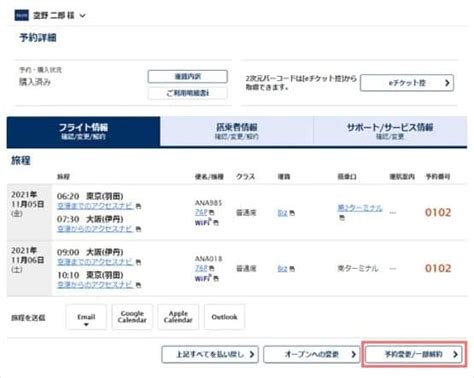This screenshot has height=378, width=474.
Task: Select flight number text ANA018
Action: pos(208,259)
